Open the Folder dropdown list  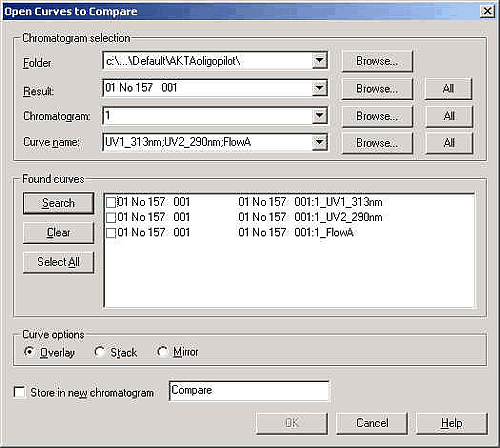coord(319,61)
